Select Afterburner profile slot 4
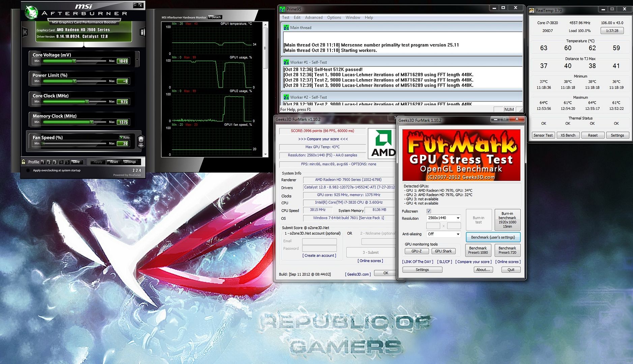Image resolution: width=633 pixels, height=364 pixels. pos(61,162)
